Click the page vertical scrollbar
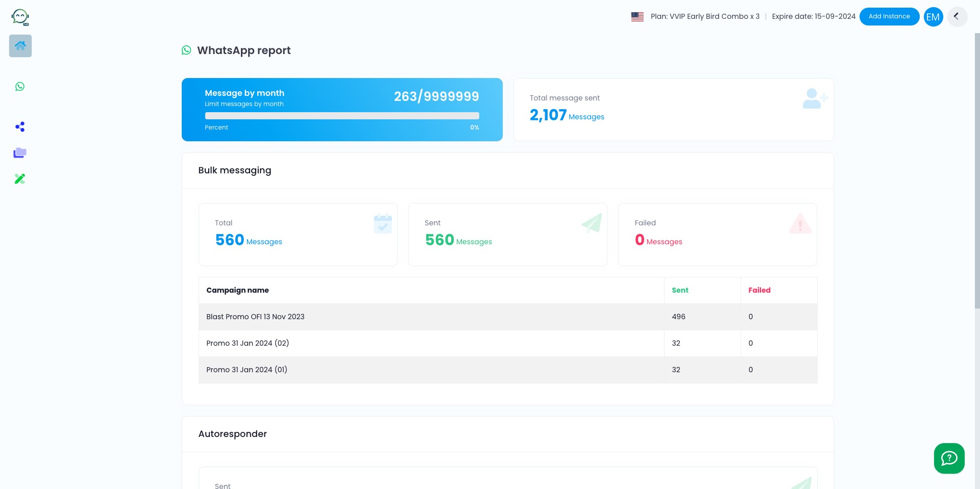 (977, 171)
